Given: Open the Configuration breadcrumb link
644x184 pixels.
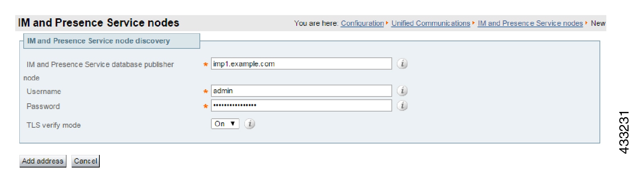Looking at the screenshot, I should coord(362,23).
